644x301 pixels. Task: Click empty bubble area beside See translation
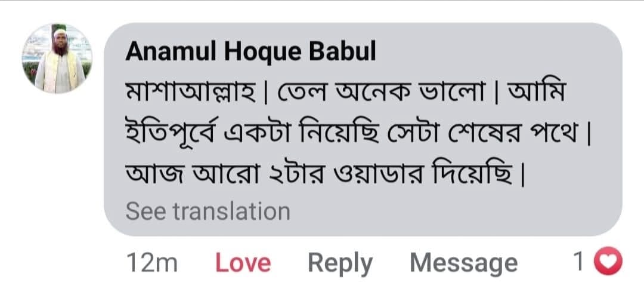coord(452,212)
